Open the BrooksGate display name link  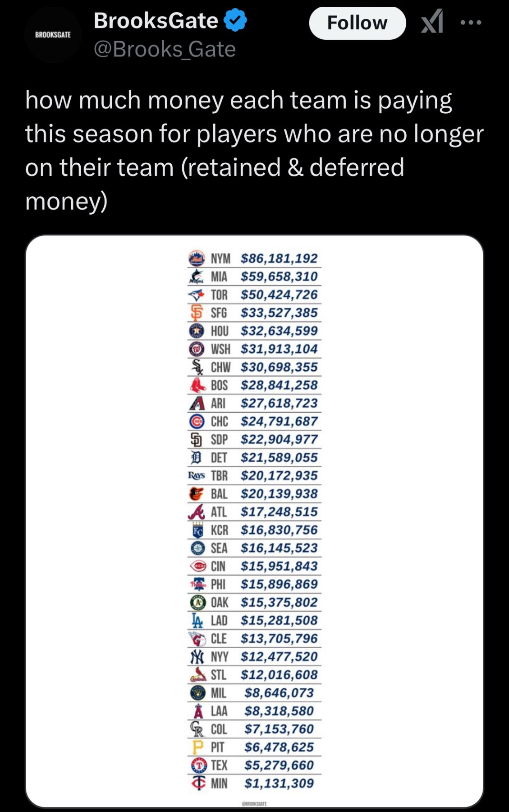[x=156, y=21]
